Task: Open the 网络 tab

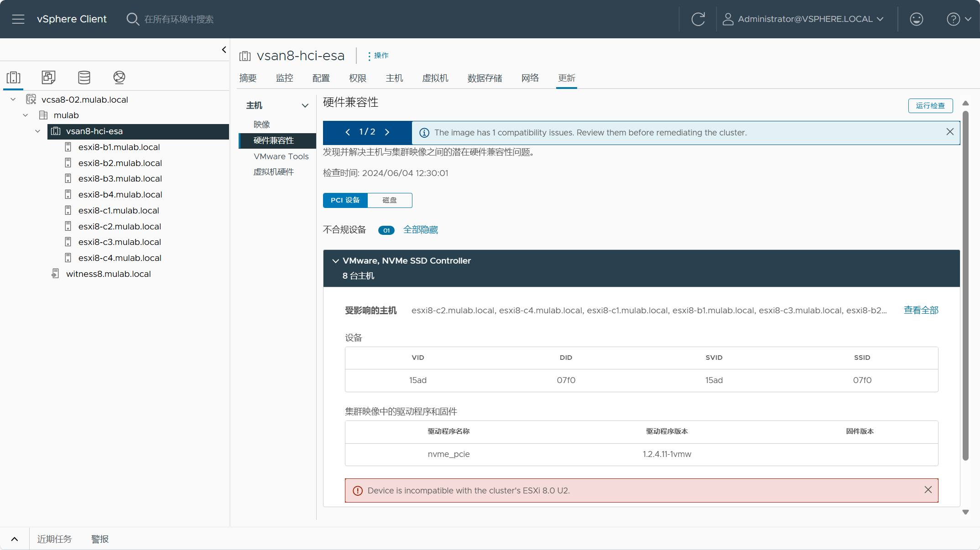Action: coord(530,78)
